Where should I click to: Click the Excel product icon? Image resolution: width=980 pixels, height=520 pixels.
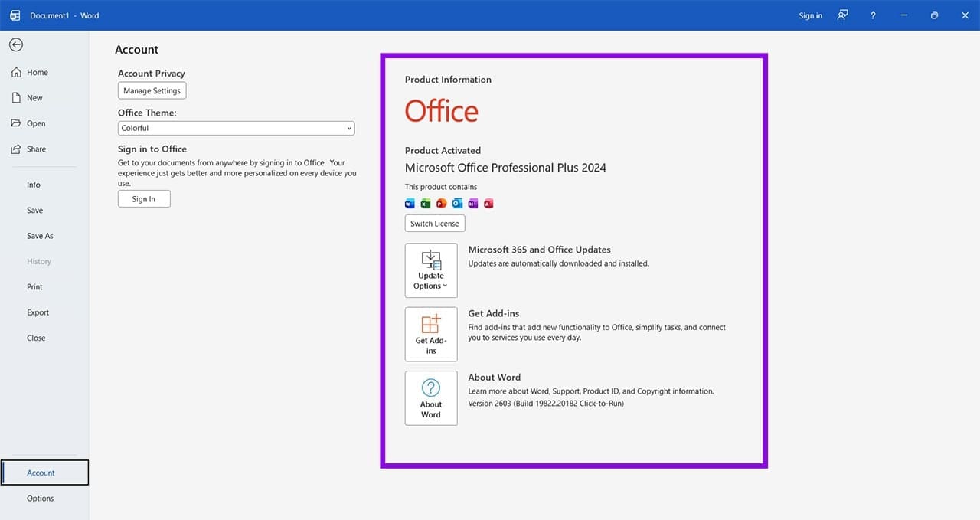pyautogui.click(x=426, y=204)
